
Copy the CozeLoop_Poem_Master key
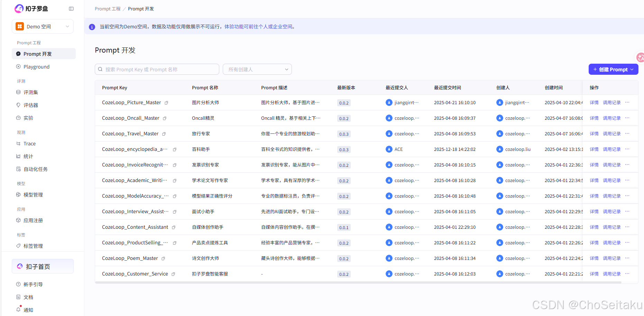point(163,259)
